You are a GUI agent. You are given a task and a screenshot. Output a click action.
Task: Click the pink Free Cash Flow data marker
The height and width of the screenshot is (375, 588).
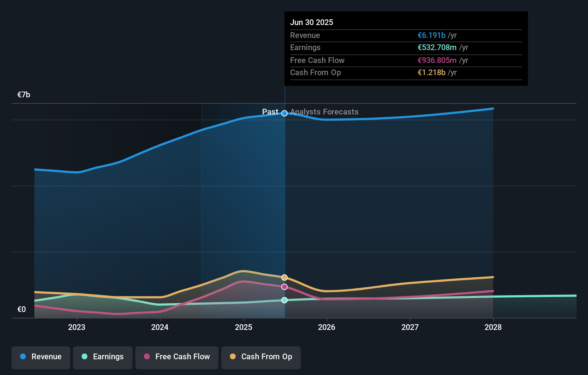pyautogui.click(x=284, y=287)
